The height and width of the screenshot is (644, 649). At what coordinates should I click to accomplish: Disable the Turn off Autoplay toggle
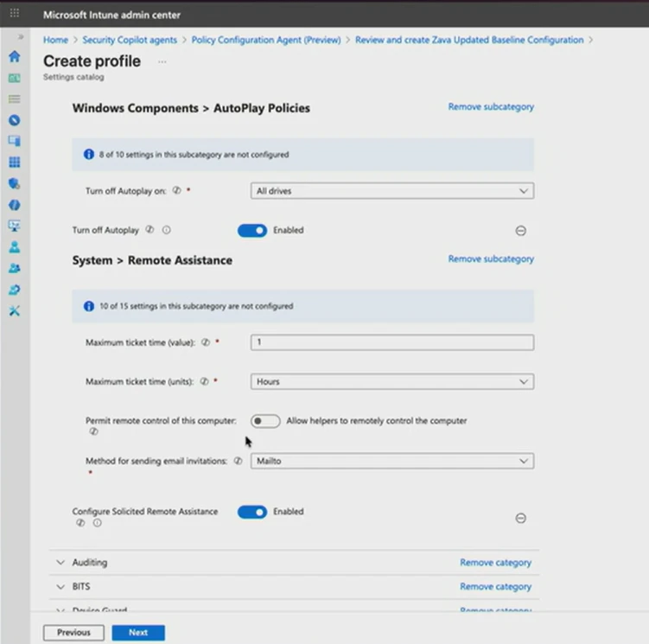click(x=252, y=231)
